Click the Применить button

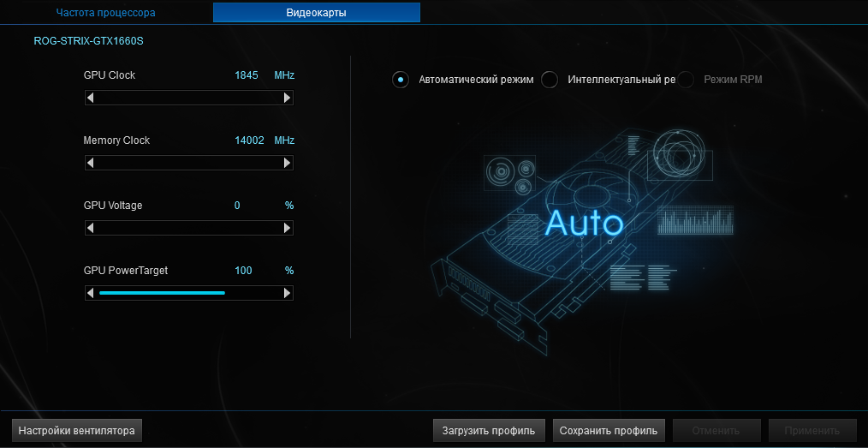812,430
